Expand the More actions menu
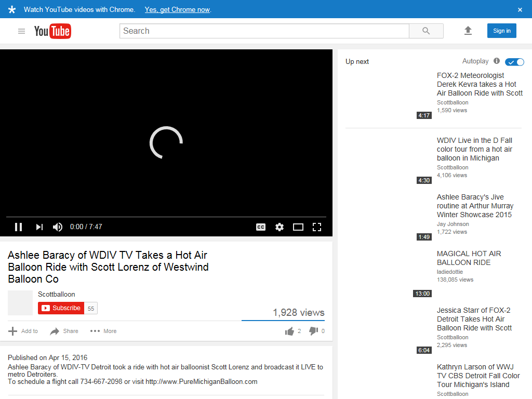Viewport: 532px width, 399px height. [103, 331]
